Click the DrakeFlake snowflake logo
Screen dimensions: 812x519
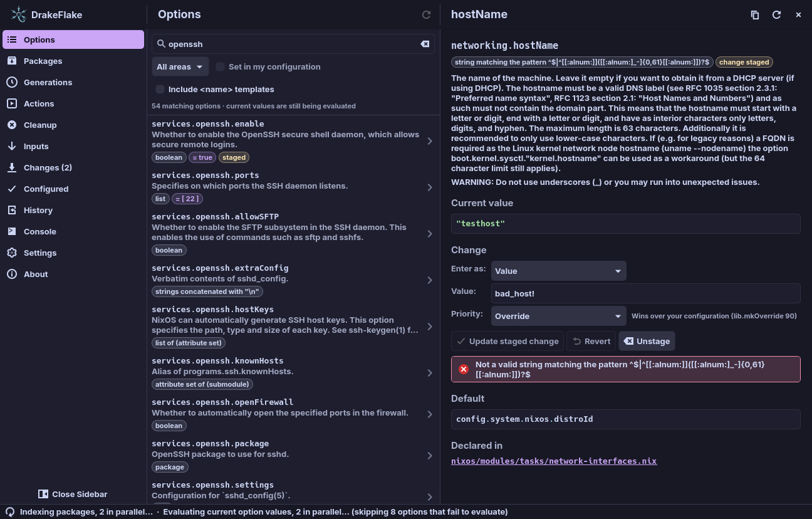[x=19, y=14]
